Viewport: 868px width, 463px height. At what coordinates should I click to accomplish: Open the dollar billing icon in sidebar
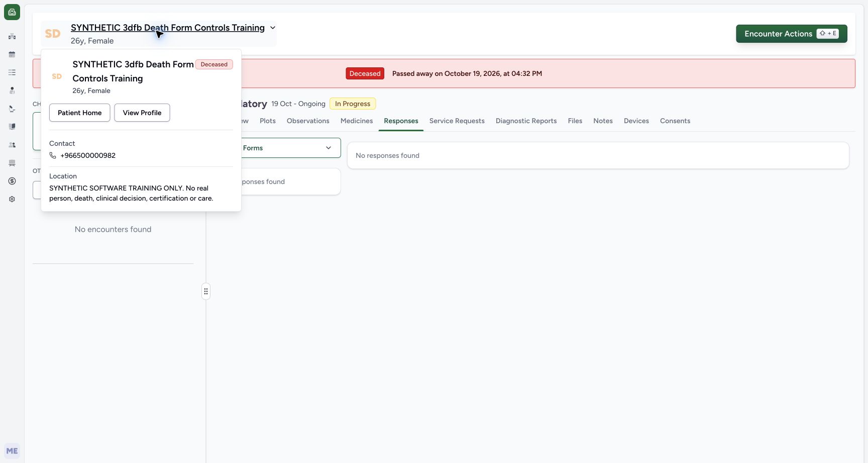coord(12,181)
